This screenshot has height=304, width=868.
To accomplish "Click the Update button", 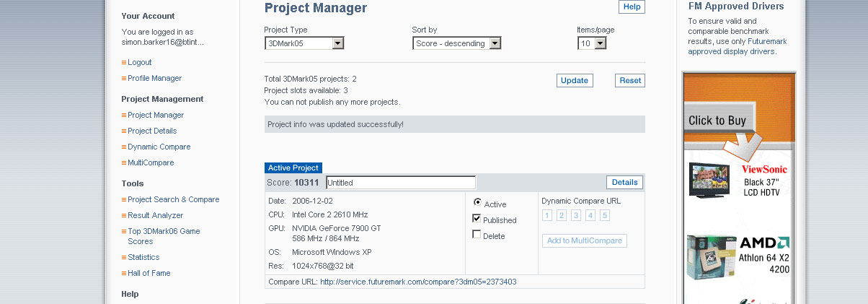I will click(x=575, y=80).
